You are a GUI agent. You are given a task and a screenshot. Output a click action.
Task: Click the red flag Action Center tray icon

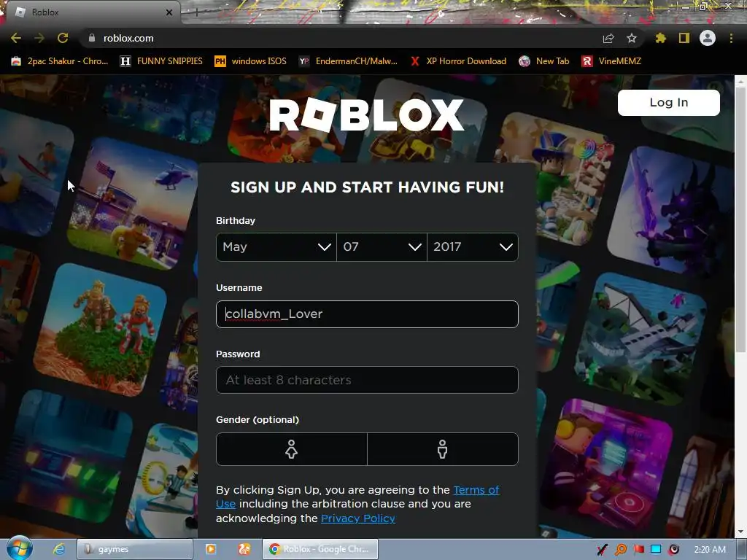(x=639, y=550)
